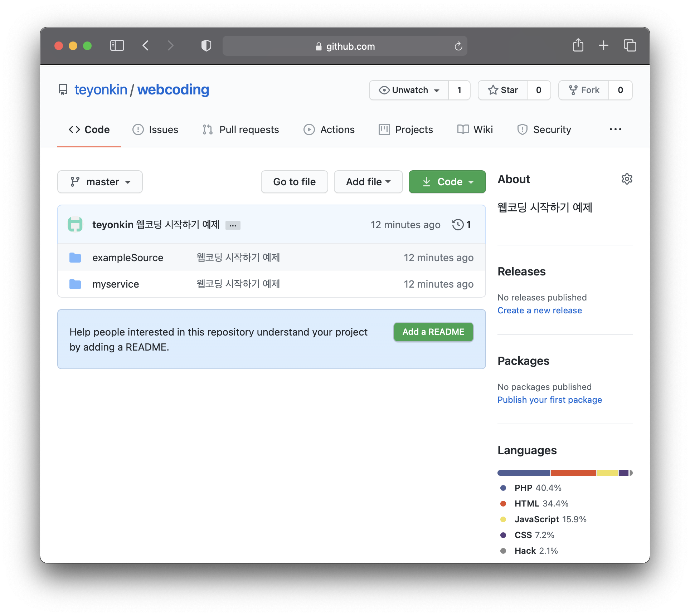Expand the Add file dropdown
The width and height of the screenshot is (690, 616).
(x=368, y=182)
